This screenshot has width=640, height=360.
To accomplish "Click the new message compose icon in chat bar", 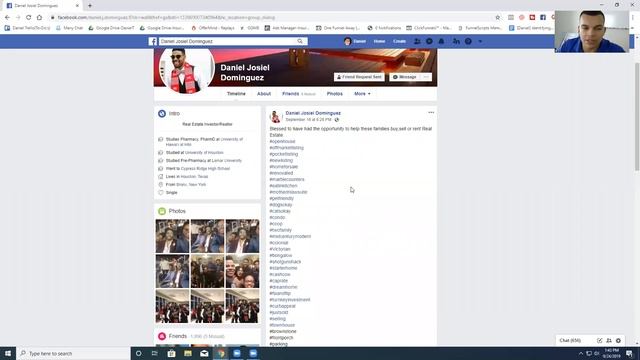I will 599,340.
